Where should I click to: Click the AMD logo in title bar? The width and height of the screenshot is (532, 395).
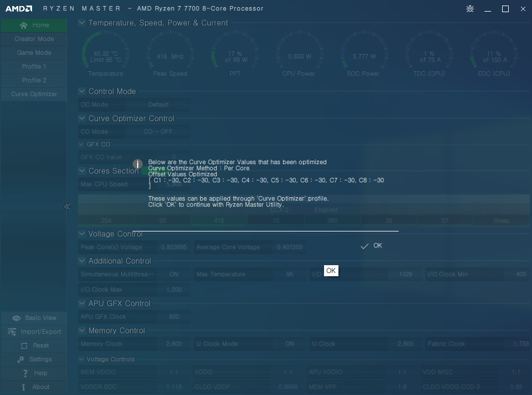[x=19, y=8]
